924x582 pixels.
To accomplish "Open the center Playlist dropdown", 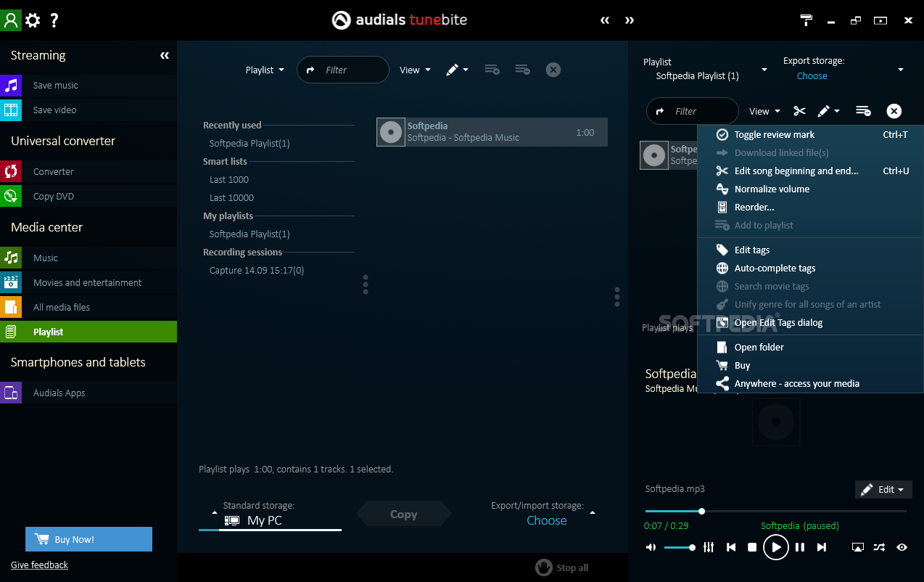I will [x=265, y=70].
